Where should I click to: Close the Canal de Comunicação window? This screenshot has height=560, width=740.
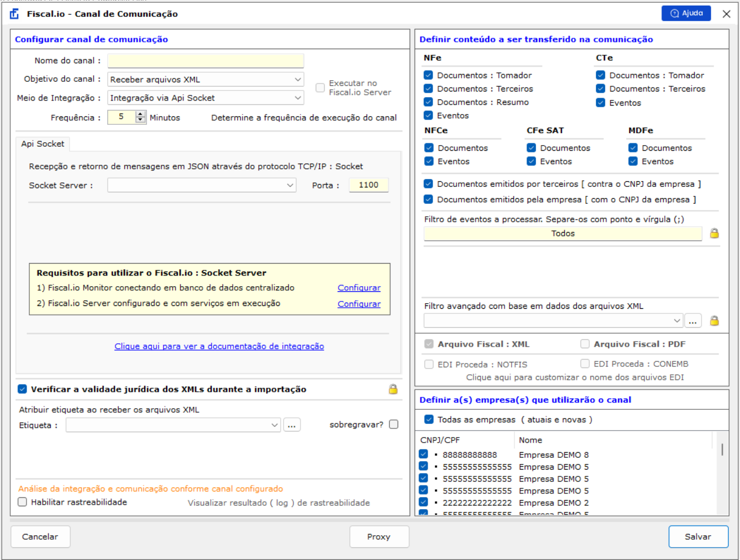[x=726, y=14]
